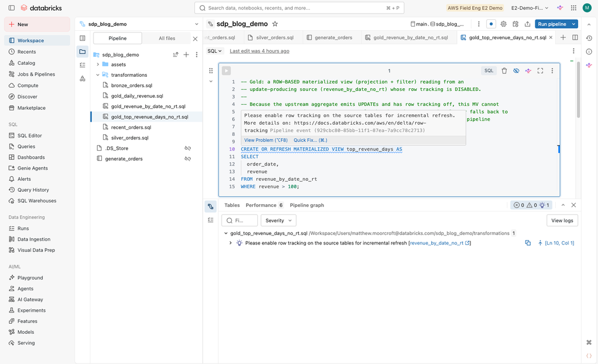Select the Pipeline tab in browser
Screen dimensions: 598x364
pyautogui.click(x=117, y=38)
